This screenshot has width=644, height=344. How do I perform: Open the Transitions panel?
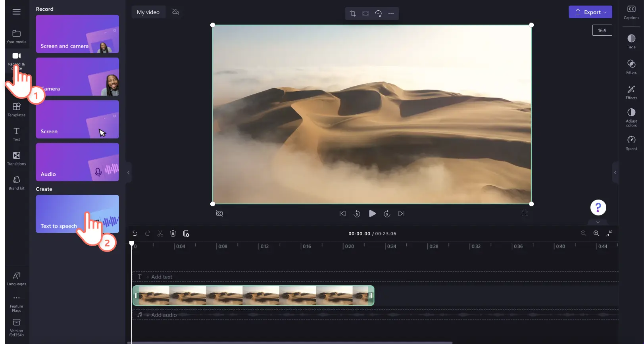click(x=16, y=159)
